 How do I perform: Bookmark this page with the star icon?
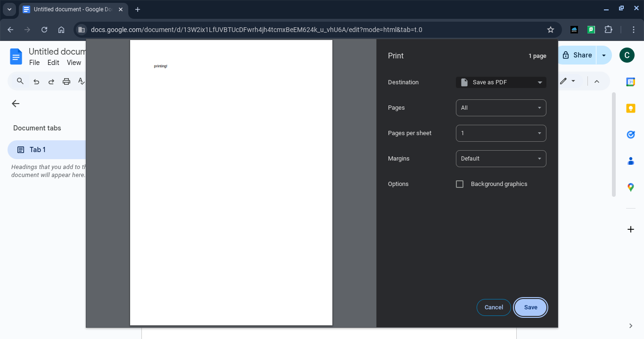(550, 30)
